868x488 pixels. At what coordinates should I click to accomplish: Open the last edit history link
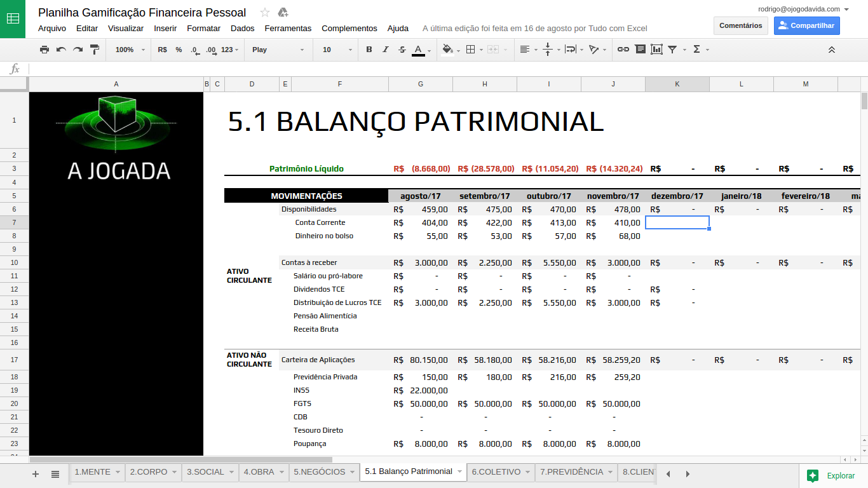(x=535, y=28)
